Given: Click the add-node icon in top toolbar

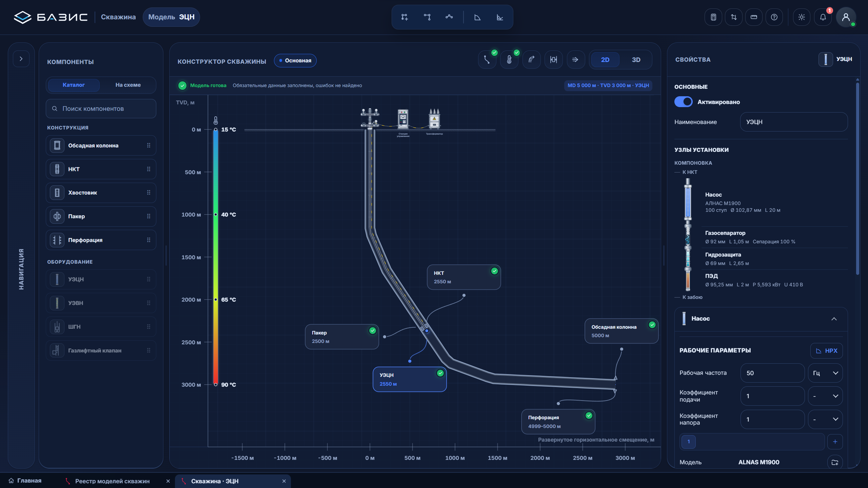Looking at the screenshot, I should tap(405, 17).
